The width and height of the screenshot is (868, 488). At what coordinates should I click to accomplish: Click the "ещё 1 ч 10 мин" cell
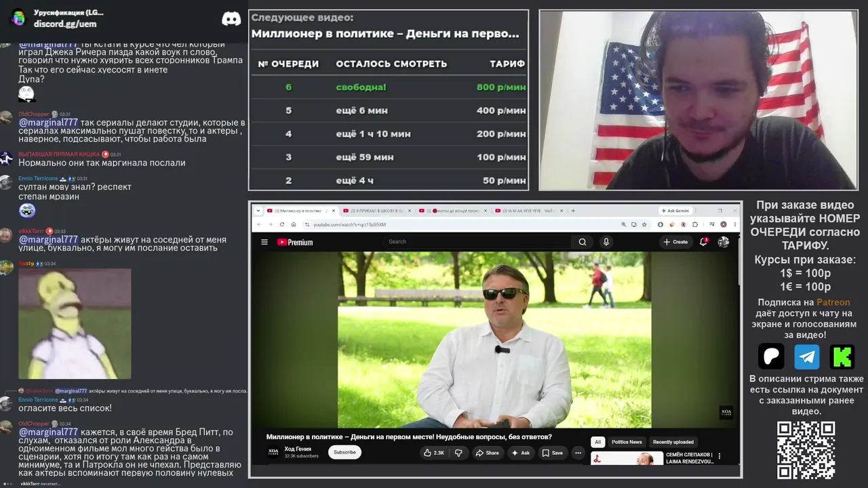click(374, 134)
